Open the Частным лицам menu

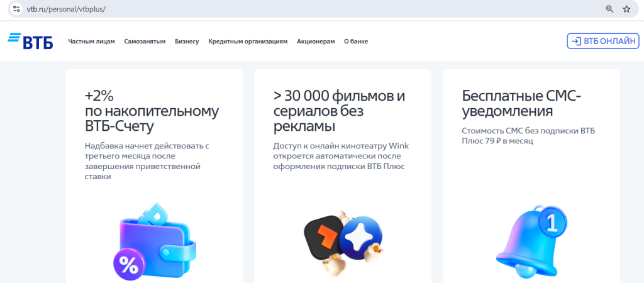point(92,42)
